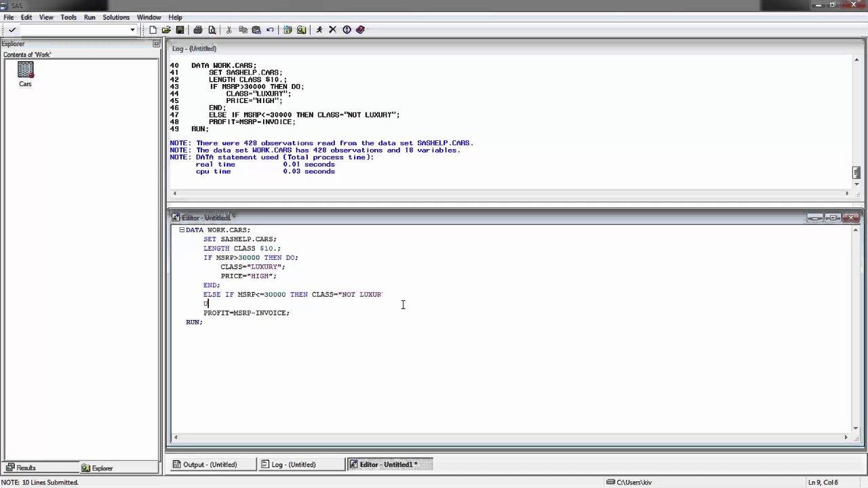Save the program with the floppy icon
The height and width of the screenshot is (488, 868).
click(180, 30)
